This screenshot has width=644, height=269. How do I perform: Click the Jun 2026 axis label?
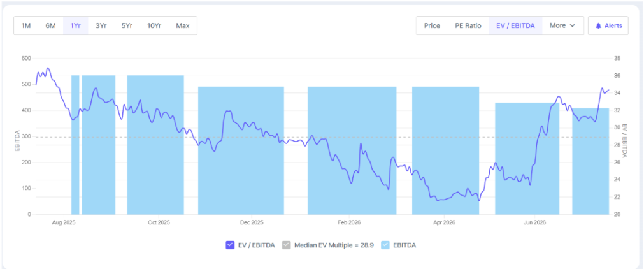[534, 222]
